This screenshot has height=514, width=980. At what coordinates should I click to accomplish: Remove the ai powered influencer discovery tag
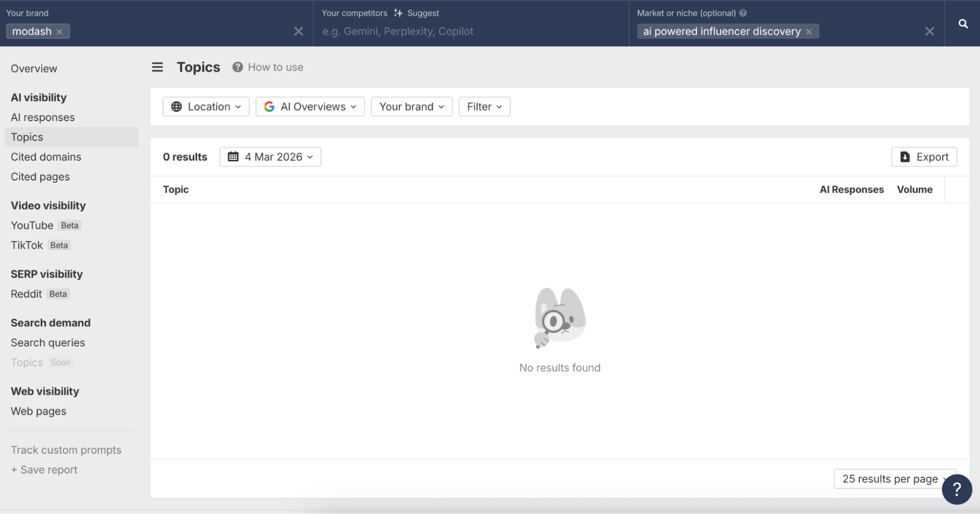[x=809, y=31]
